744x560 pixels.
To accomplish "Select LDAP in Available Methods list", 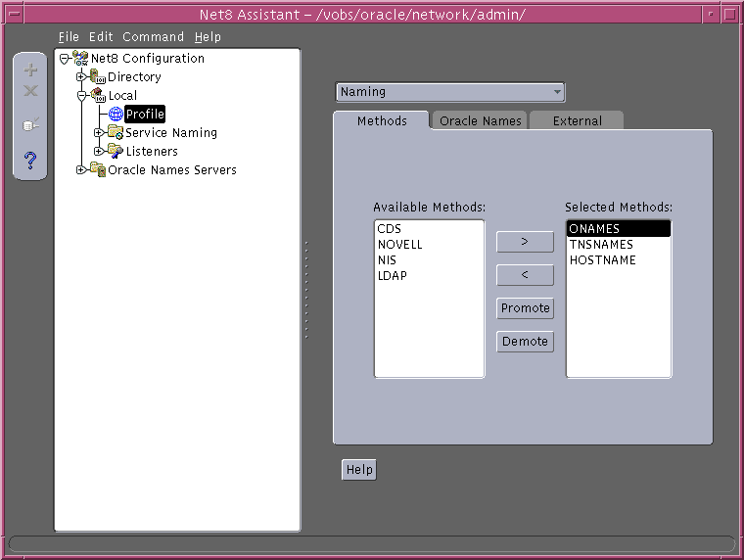I will click(393, 276).
